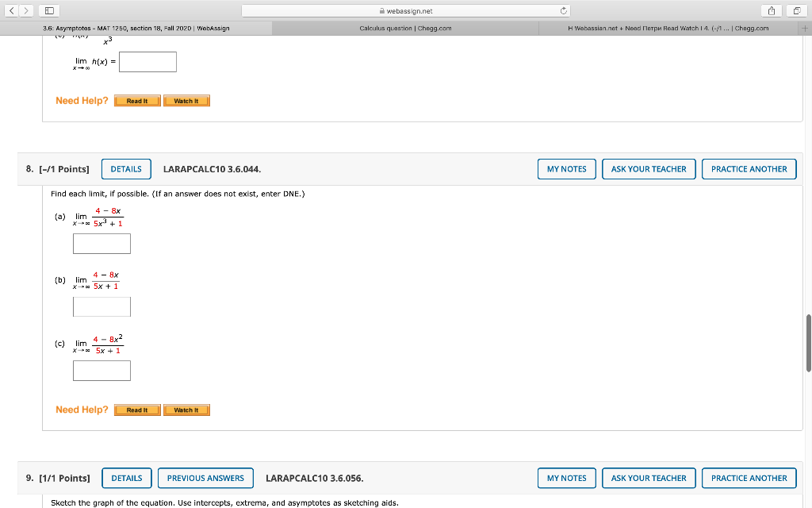Select the answer box for part (a)

pyautogui.click(x=101, y=243)
